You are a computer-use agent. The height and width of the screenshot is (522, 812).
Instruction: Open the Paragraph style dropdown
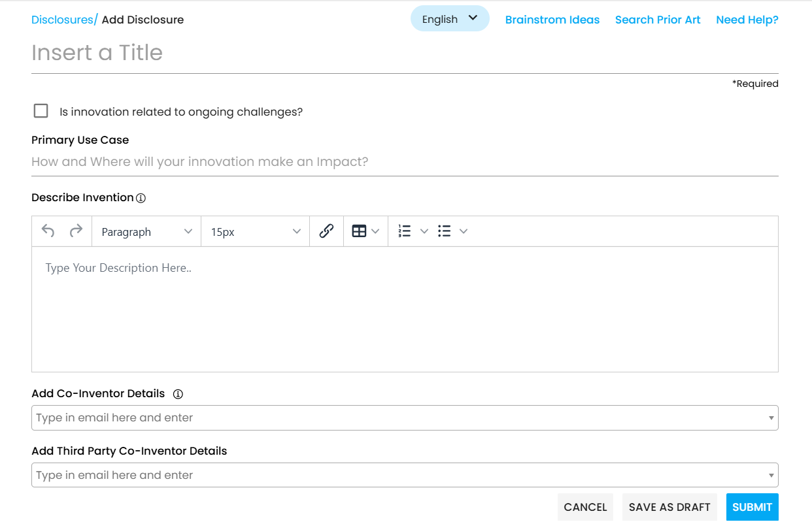[x=146, y=232]
